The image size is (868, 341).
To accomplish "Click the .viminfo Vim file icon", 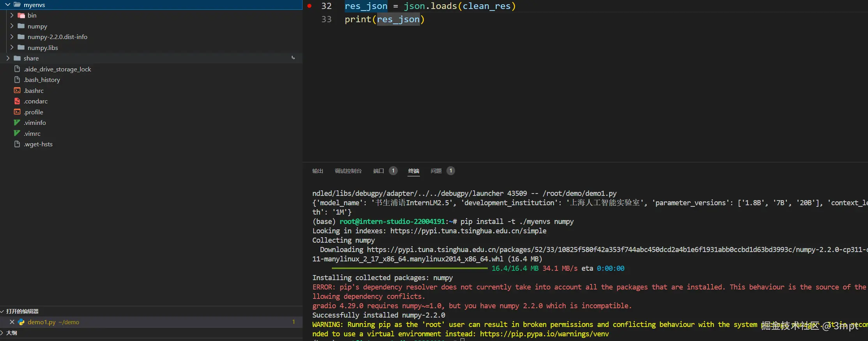I will pyautogui.click(x=17, y=123).
